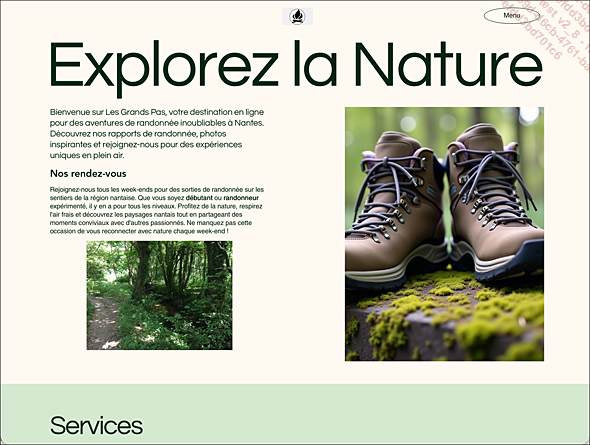The width and height of the screenshot is (590, 445).
Task: Click the hiking boots photo
Action: tap(444, 234)
